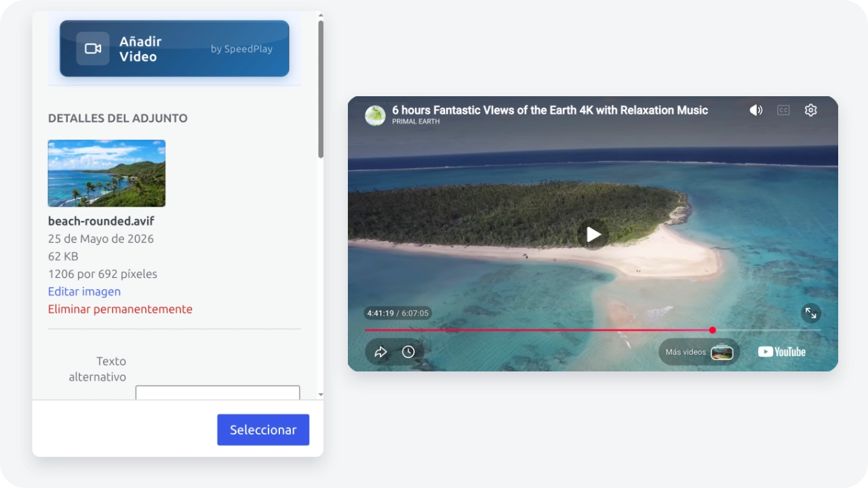868x488 pixels.
Task: Click the beach-rounded.avif filename
Action: pos(101,221)
